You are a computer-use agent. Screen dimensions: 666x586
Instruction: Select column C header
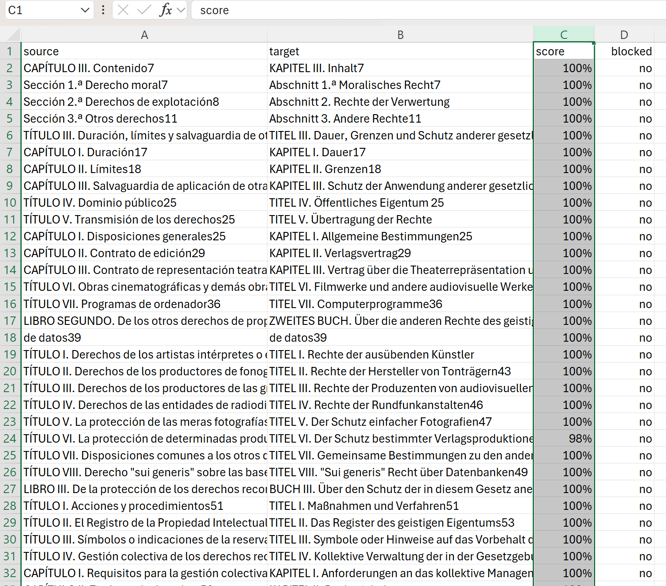tap(564, 35)
